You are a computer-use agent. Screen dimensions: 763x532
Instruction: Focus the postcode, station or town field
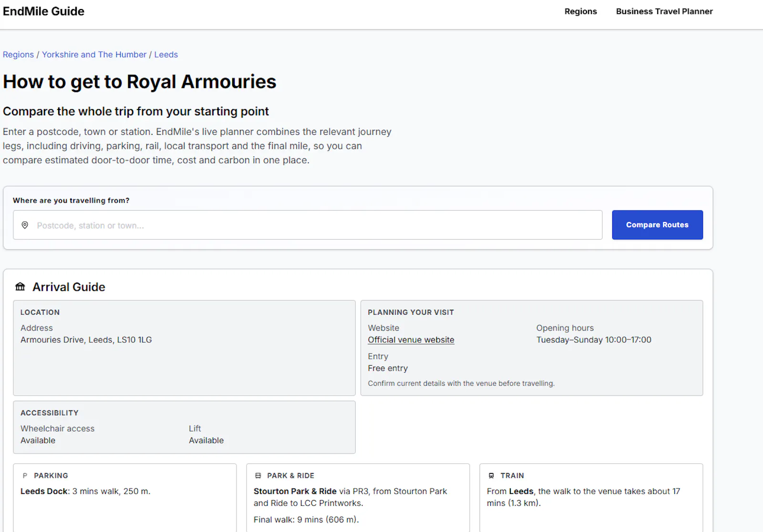tap(308, 225)
